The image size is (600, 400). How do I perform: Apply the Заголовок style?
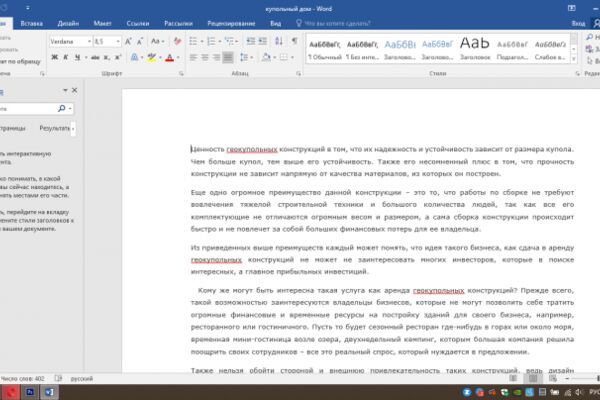475,48
